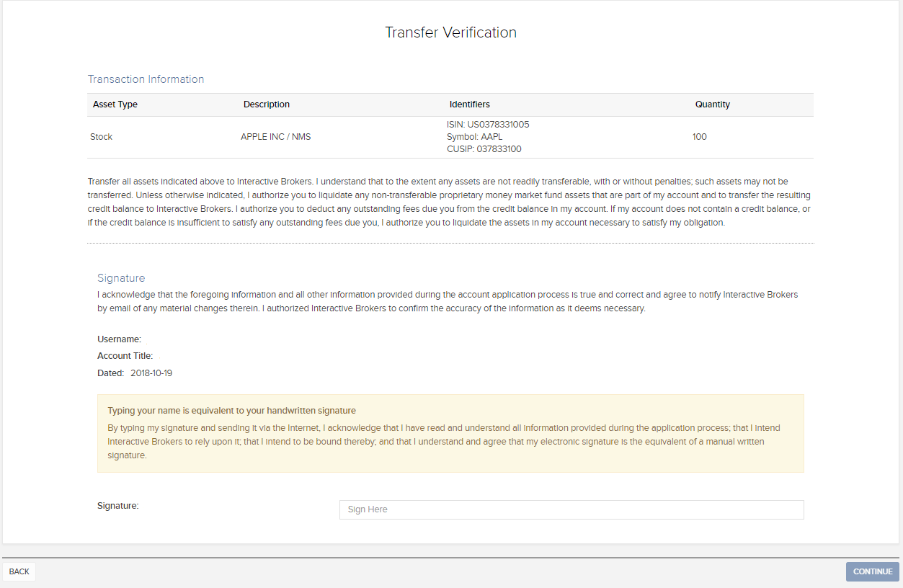Click the Transfer Verification page title
This screenshot has height=588, width=903.
tap(451, 32)
